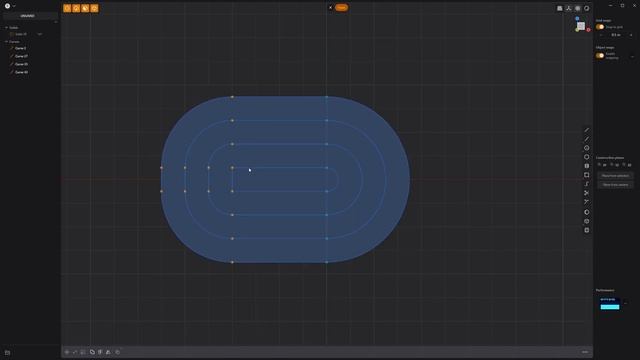Increase the grid size with plus
This screenshot has height=360, width=640.
(x=631, y=35)
